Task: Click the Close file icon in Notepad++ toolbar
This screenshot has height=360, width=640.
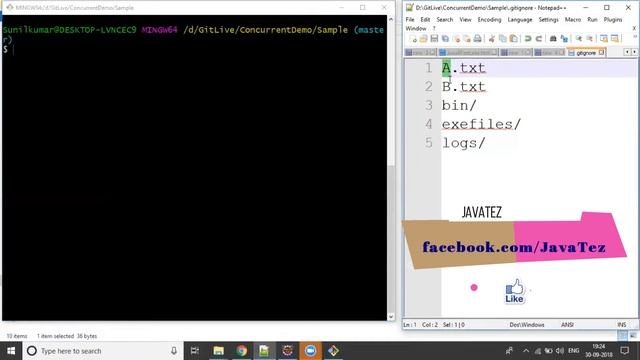Action: coord(456,39)
